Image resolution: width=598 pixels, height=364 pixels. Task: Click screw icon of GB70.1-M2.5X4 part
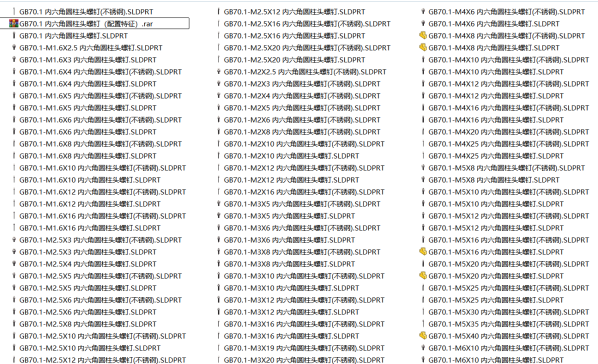[x=14, y=264]
